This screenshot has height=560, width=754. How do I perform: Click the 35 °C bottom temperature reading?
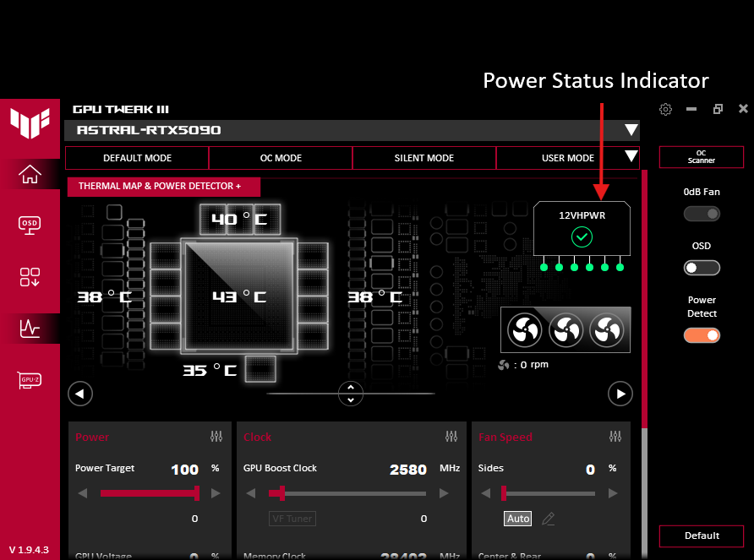click(210, 370)
